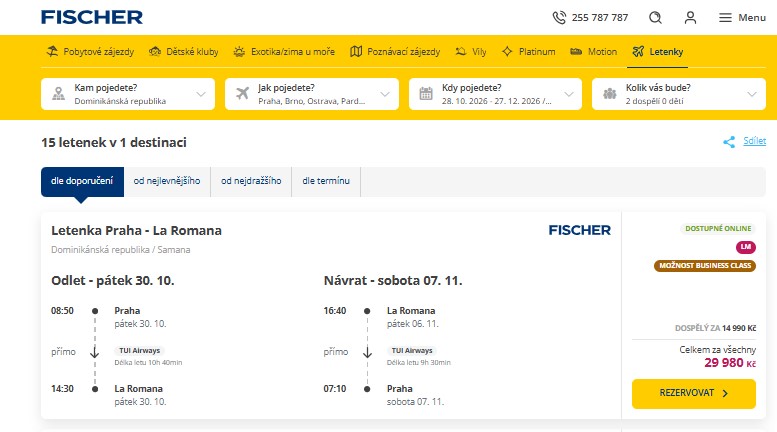
Task: Click the FISCHER logo in the header
Action: [92, 17]
